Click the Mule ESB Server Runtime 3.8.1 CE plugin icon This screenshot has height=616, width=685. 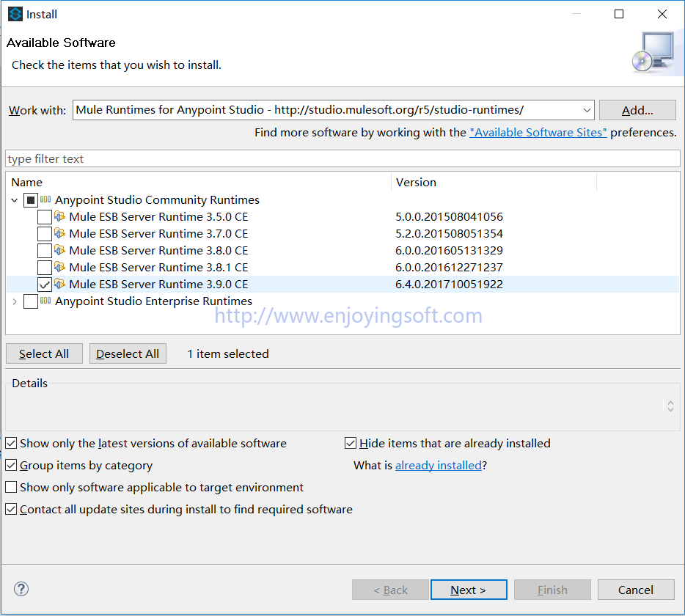tap(59, 267)
